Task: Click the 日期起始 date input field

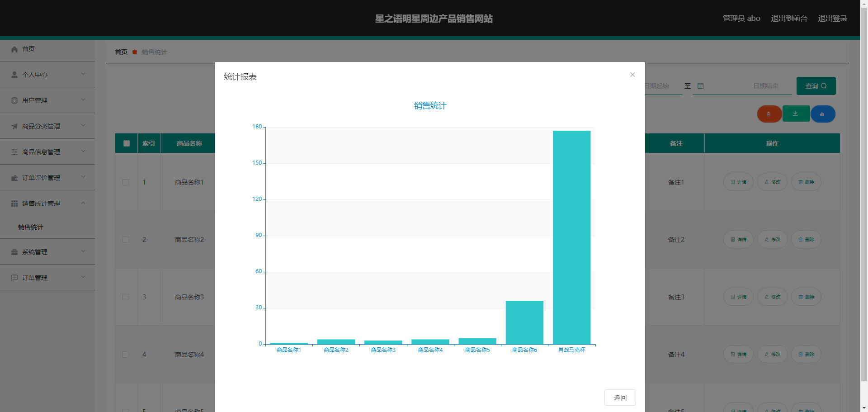Action: [x=663, y=86]
